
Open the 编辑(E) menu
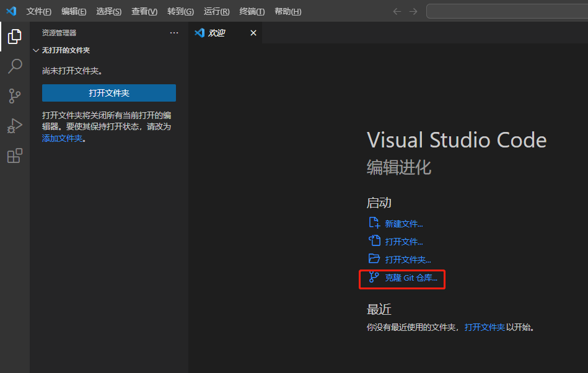(x=74, y=12)
